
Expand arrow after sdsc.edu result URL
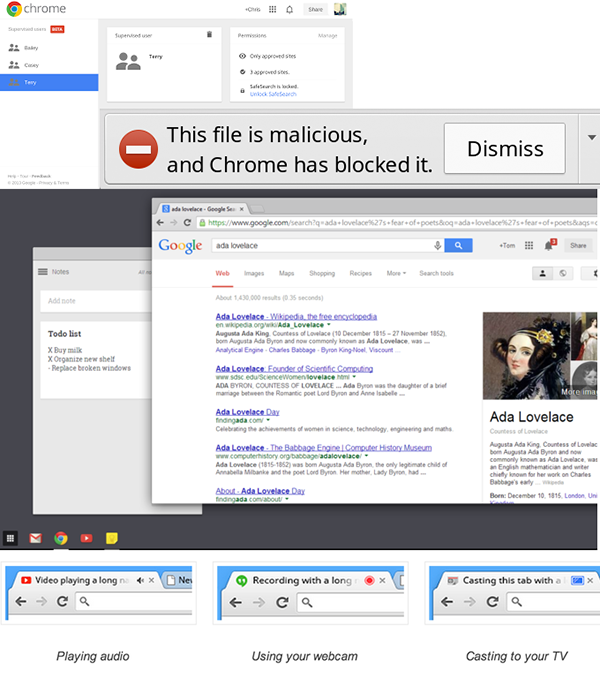[x=354, y=377]
